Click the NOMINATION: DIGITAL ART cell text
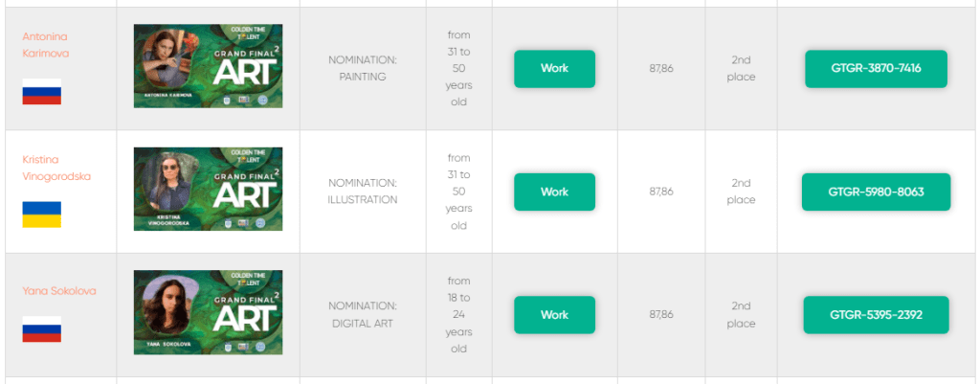Viewport: 980px width, 384px height. click(x=362, y=314)
